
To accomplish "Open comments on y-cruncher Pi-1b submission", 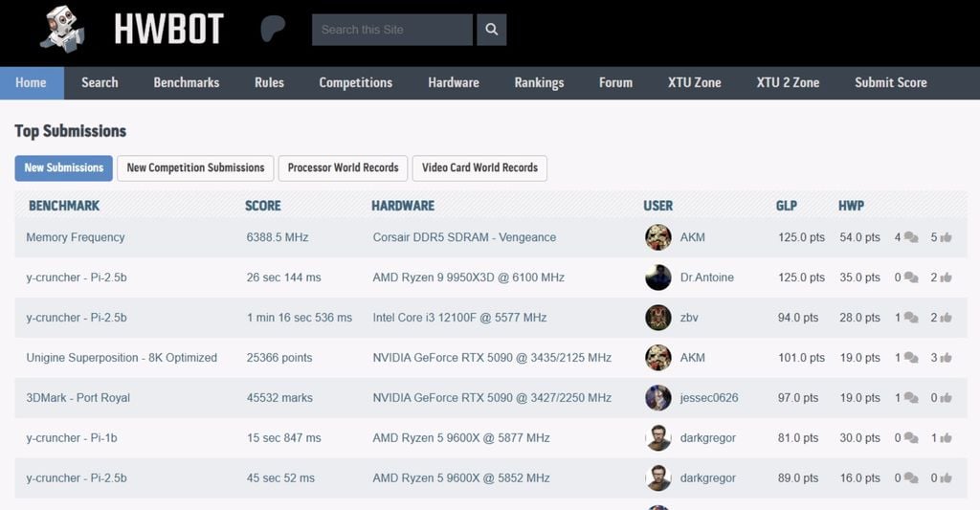I will pyautogui.click(x=911, y=438).
